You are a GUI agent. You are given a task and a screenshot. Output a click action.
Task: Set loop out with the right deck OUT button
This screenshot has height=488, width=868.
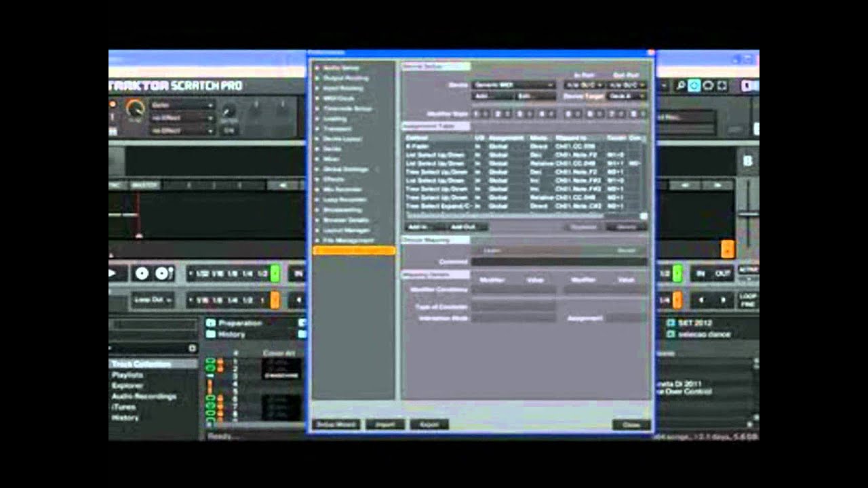723,273
